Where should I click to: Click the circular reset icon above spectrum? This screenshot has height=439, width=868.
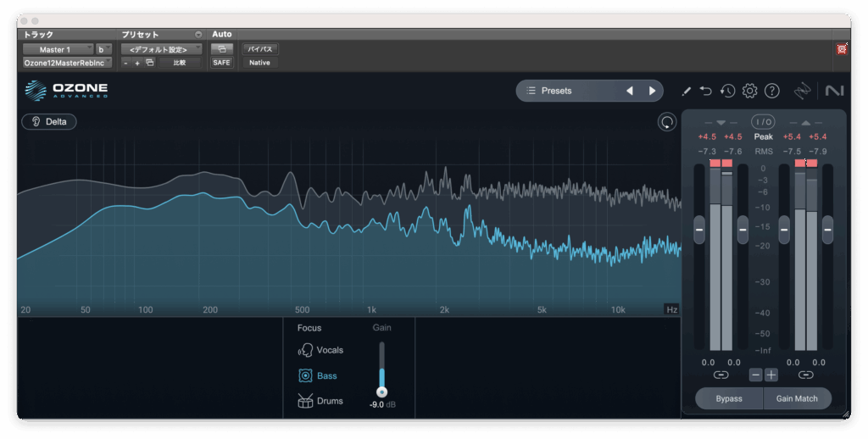tap(667, 122)
